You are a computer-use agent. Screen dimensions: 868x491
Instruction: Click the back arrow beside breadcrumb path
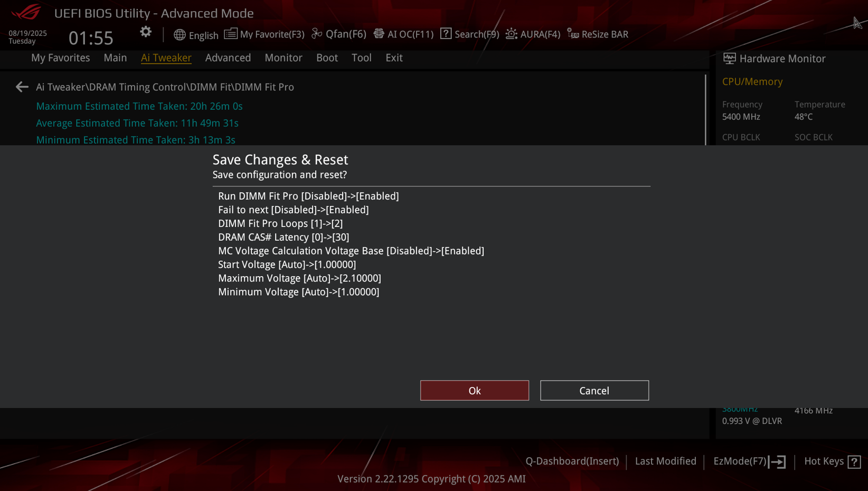point(22,87)
